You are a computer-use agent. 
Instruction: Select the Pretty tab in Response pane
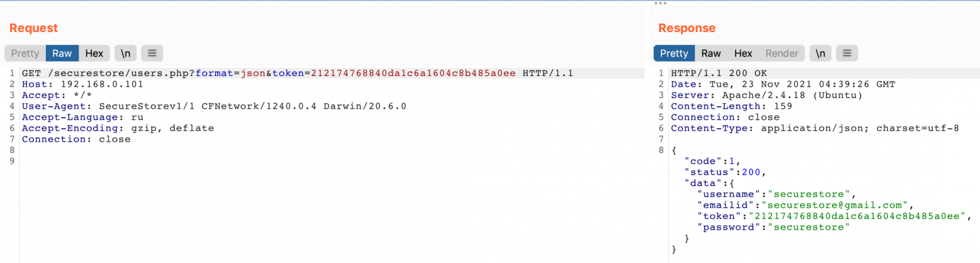point(674,53)
